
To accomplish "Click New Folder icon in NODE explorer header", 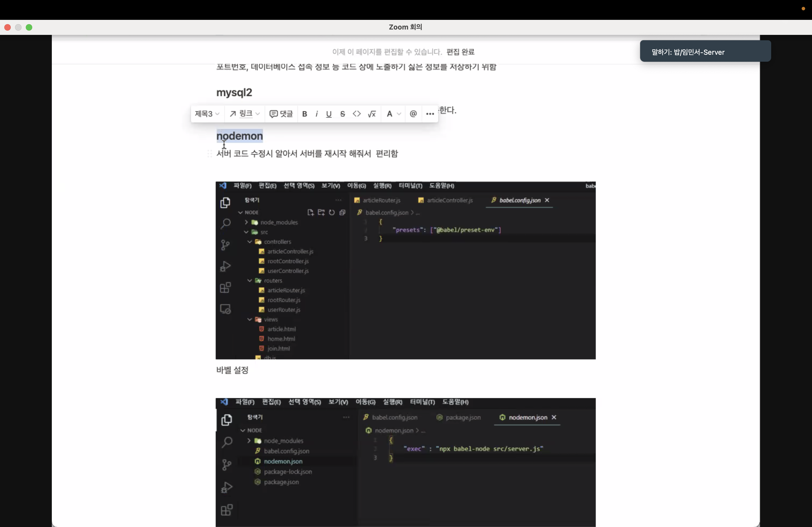I will pos(321,212).
